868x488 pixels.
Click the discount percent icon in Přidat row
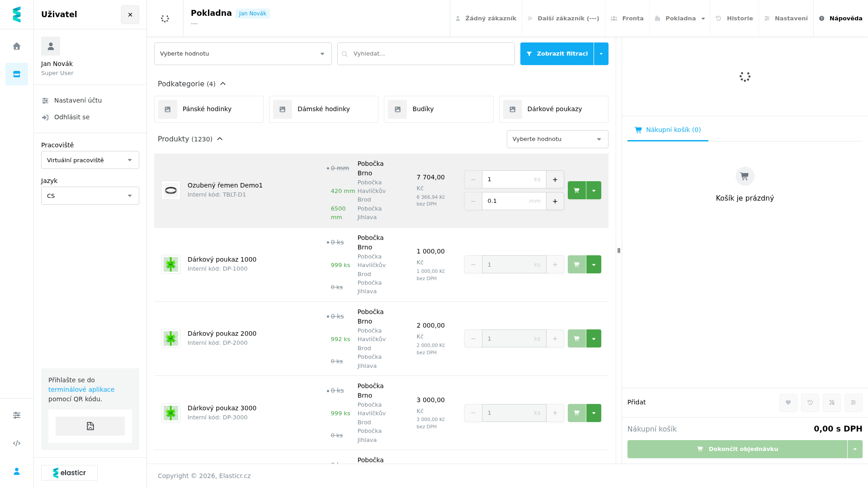click(832, 403)
